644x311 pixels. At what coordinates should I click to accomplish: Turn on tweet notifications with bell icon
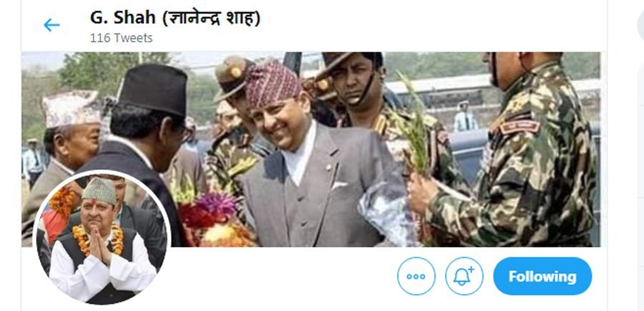464,277
